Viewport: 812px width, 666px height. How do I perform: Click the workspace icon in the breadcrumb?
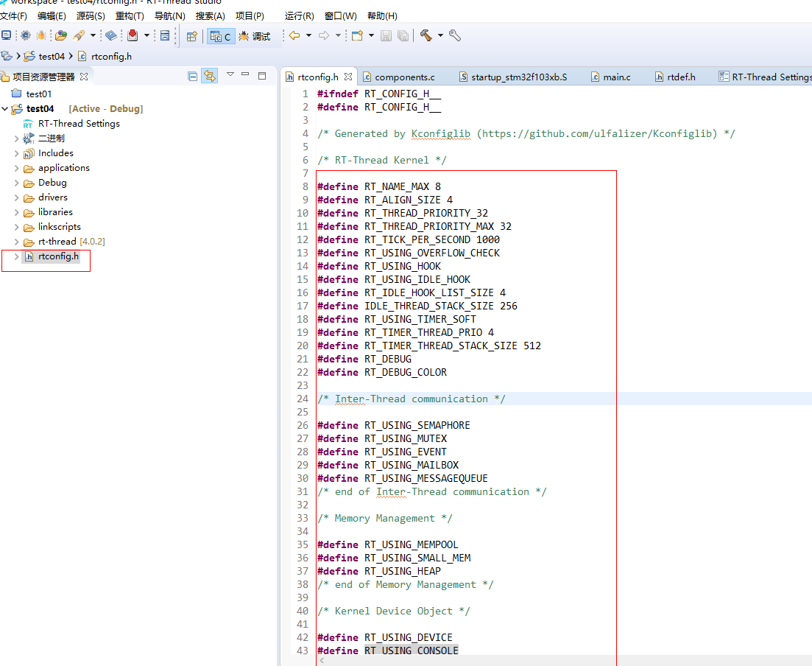[7, 56]
